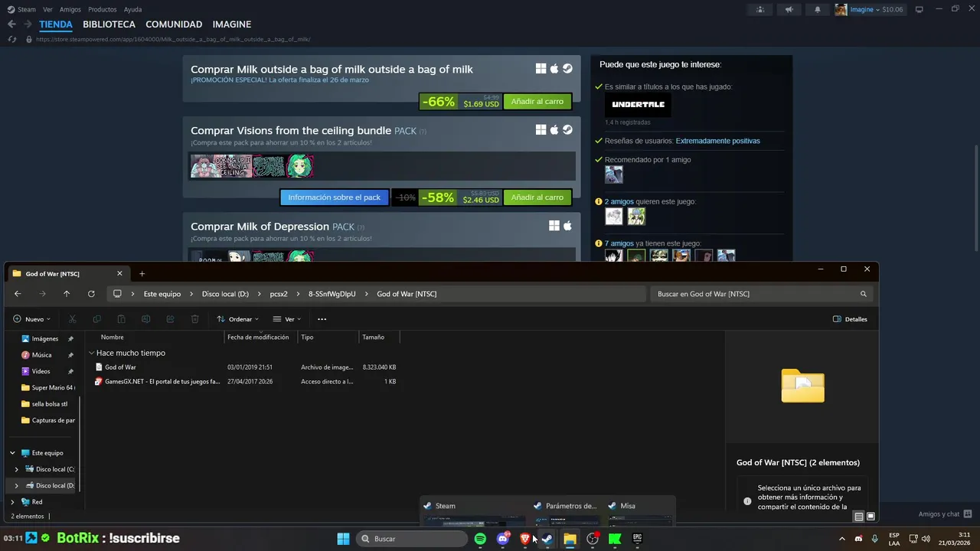Open Epic Games Launcher from the taskbar
Screen dimensions: 980x551
click(x=637, y=539)
